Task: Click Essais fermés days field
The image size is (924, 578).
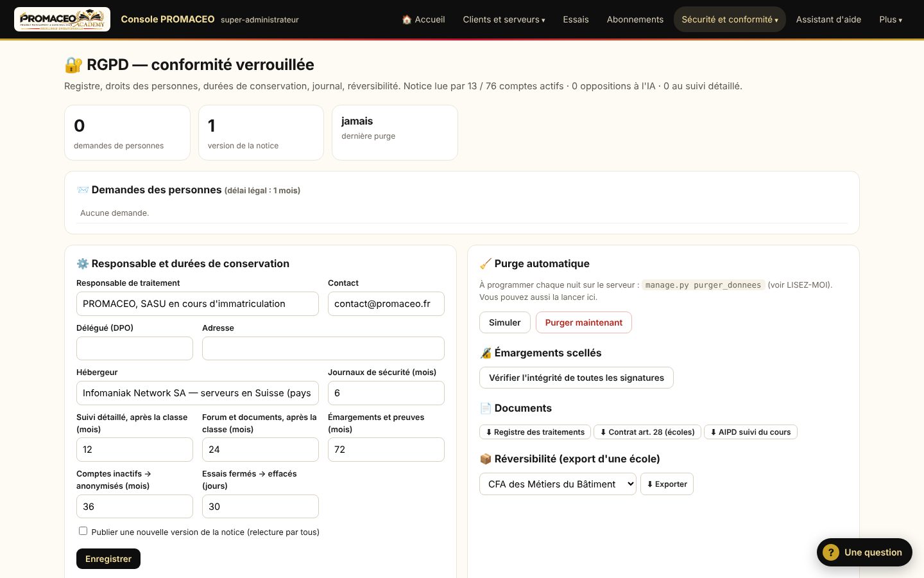Action: 261,507
